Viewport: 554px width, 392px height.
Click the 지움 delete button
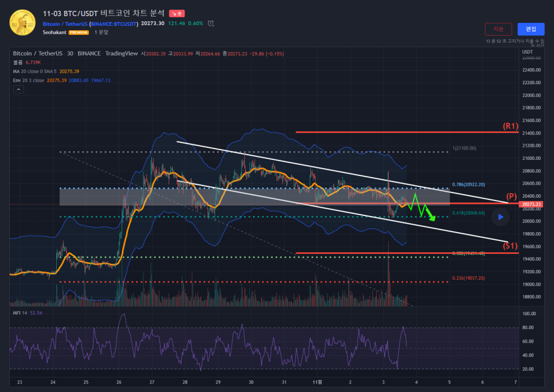click(x=498, y=29)
